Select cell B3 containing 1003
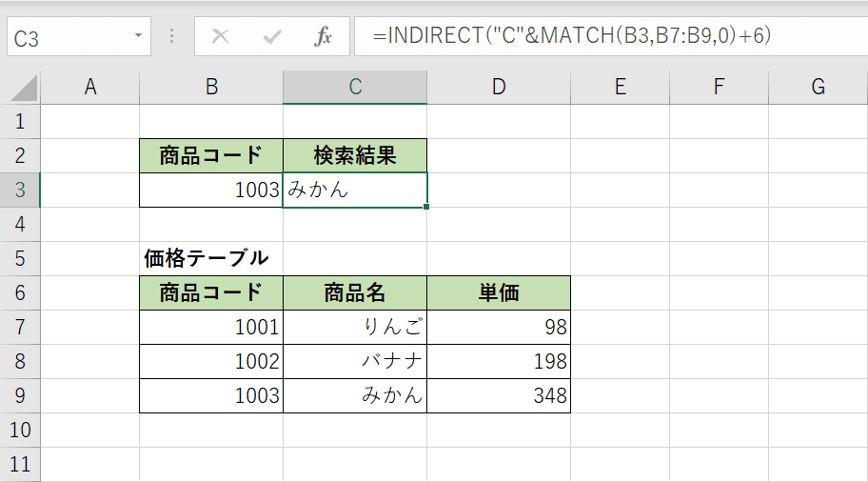The width and height of the screenshot is (868, 482). coord(211,190)
